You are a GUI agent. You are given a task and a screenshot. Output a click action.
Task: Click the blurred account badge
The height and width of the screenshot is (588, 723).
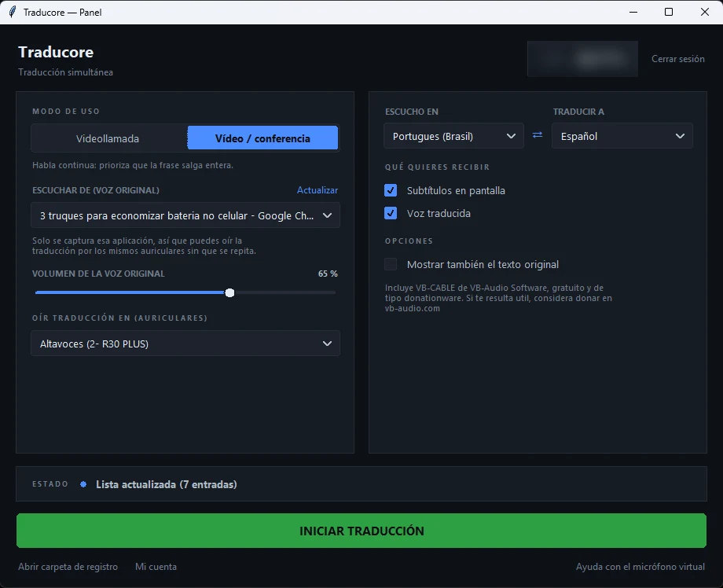click(x=582, y=59)
